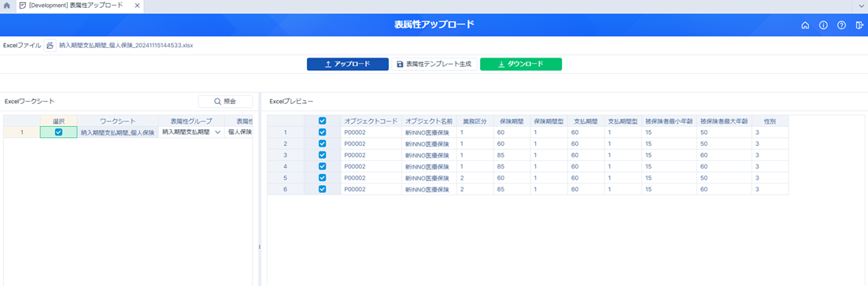Toggle checkbox for preview row 1
This screenshot has width=868, height=286.
pos(322,132)
